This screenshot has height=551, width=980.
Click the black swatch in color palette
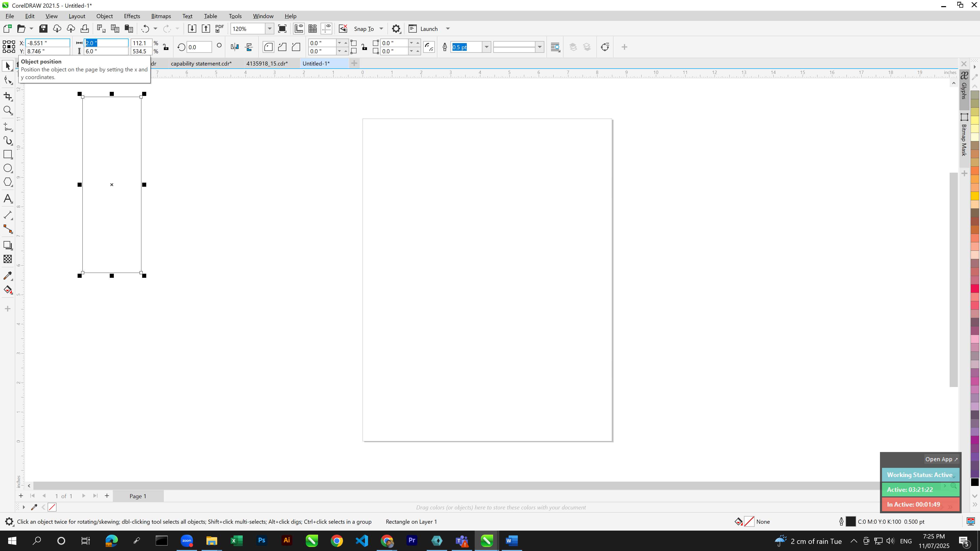click(x=975, y=482)
